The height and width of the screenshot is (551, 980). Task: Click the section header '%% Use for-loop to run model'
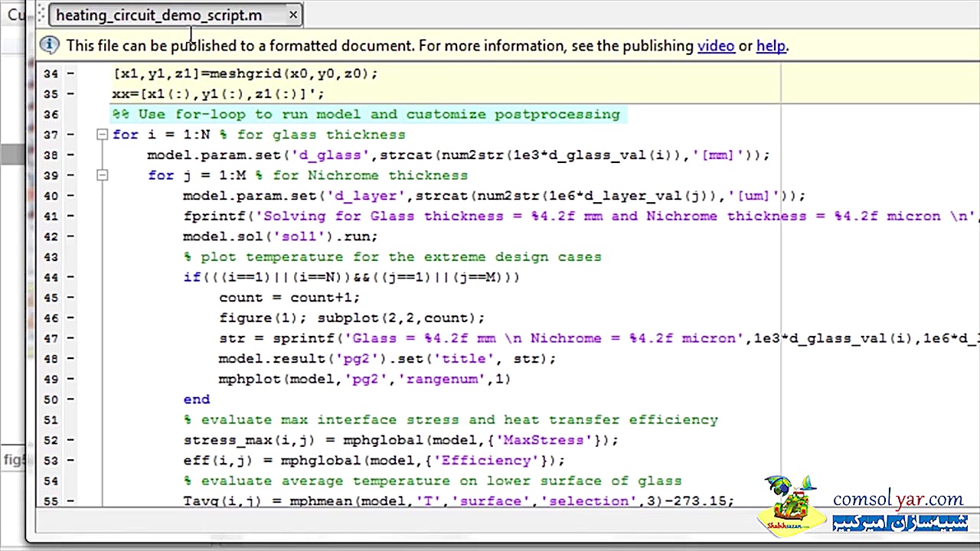[366, 115]
